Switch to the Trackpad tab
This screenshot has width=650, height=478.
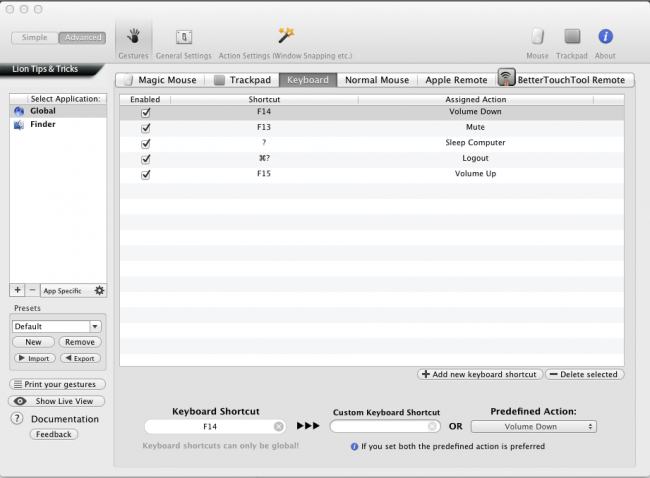click(x=243, y=80)
